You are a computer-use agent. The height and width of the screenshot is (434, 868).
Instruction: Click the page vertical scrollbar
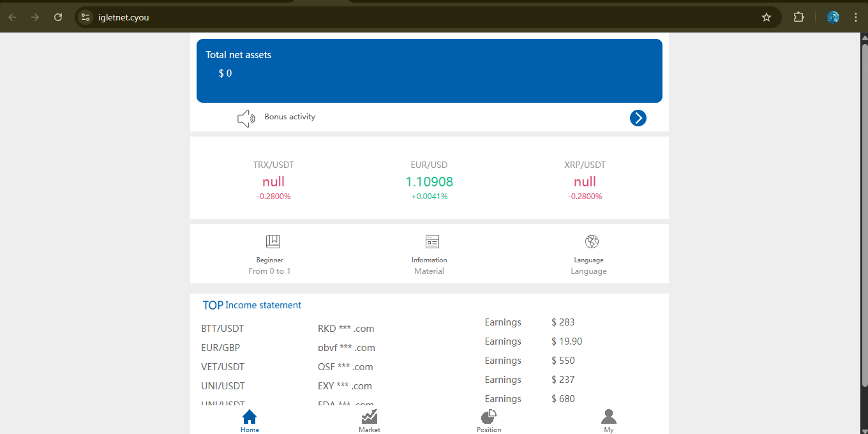(864, 211)
